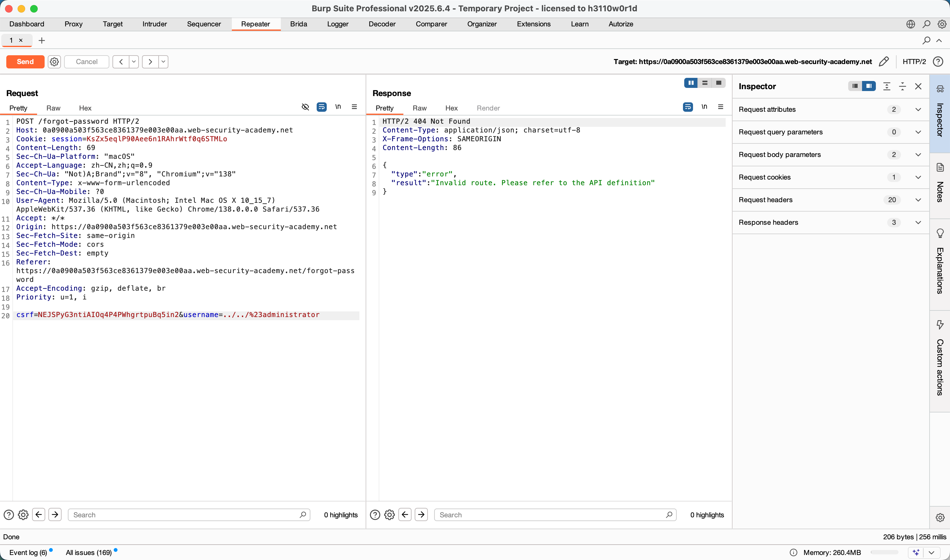Image resolution: width=950 pixels, height=560 pixels.
Task: Click the Request search input field
Action: coord(185,515)
